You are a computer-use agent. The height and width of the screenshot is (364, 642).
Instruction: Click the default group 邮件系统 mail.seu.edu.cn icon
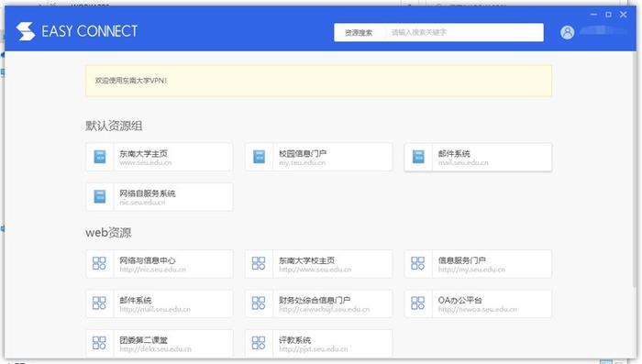[x=418, y=157]
